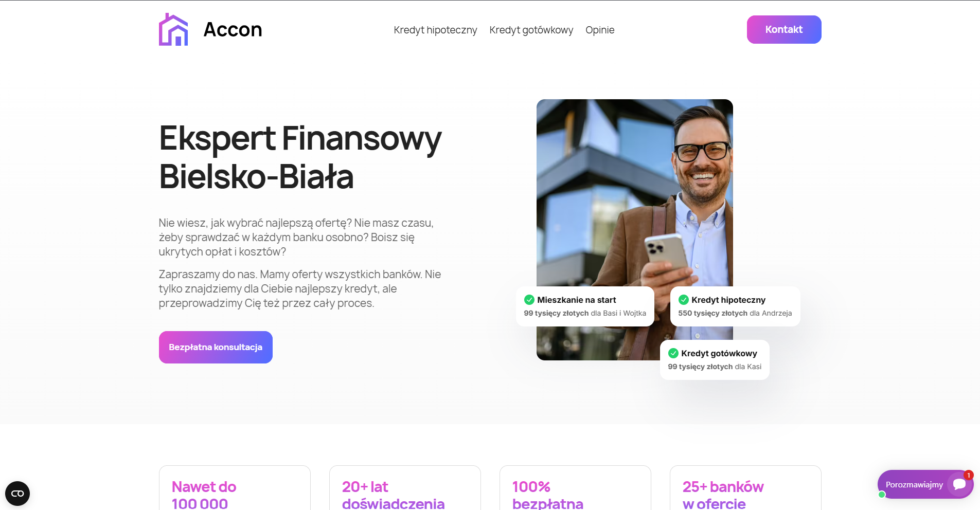
Task: Click the purple house logo icon
Action: 173,29
